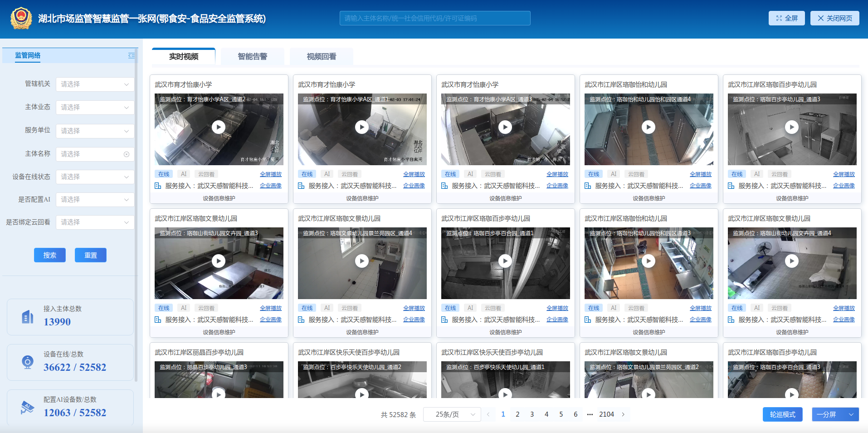This screenshot has width=868, height=433.
Task: Open the 主体业态 dropdown
Action: pos(95,108)
